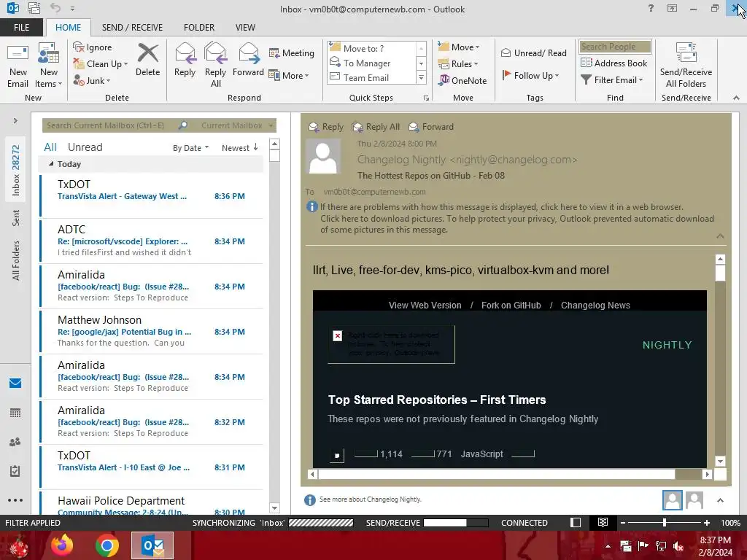Switch to Reading view

(603, 523)
